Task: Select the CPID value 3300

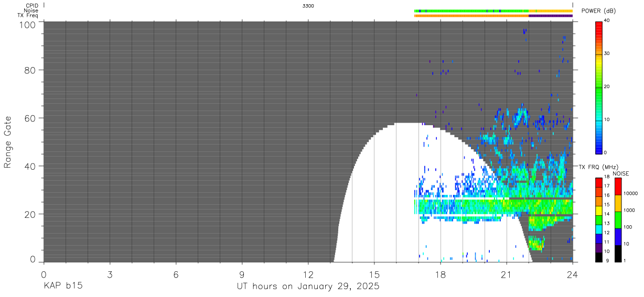Action: pos(308,6)
